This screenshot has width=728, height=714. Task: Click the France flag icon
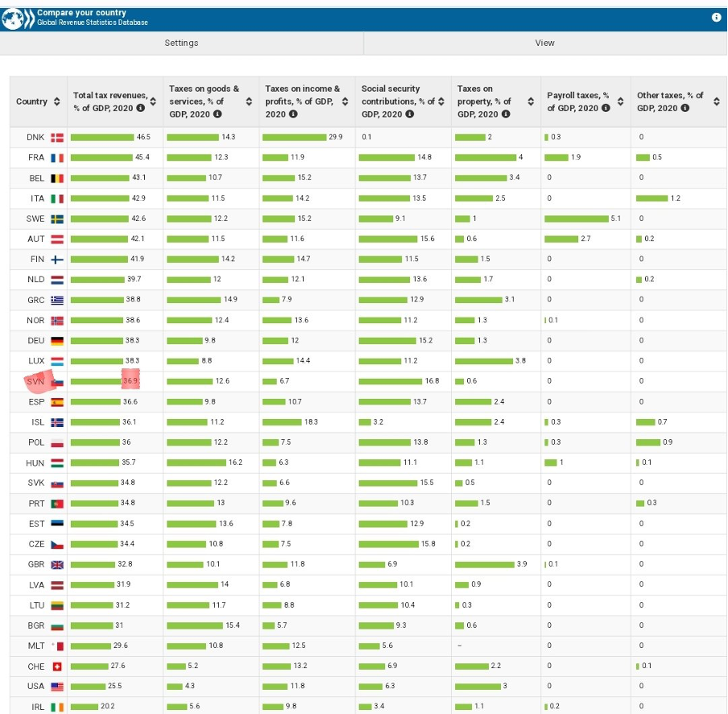point(57,158)
